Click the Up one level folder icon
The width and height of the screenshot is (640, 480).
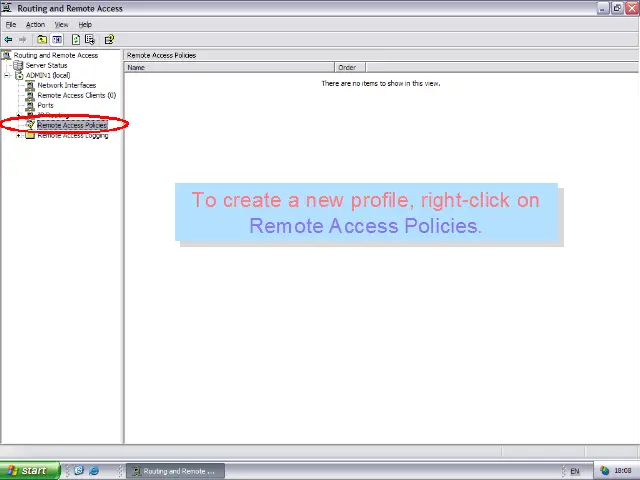[x=42, y=40]
